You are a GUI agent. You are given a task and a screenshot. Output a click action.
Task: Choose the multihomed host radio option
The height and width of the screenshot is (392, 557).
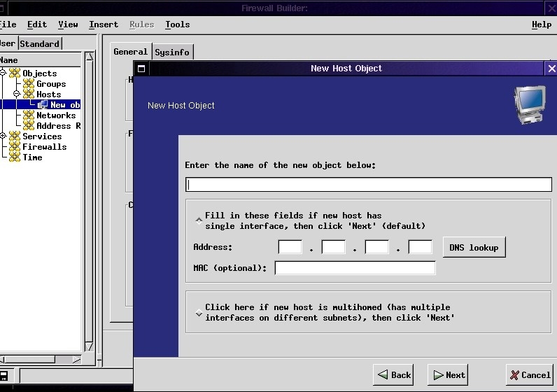(199, 313)
